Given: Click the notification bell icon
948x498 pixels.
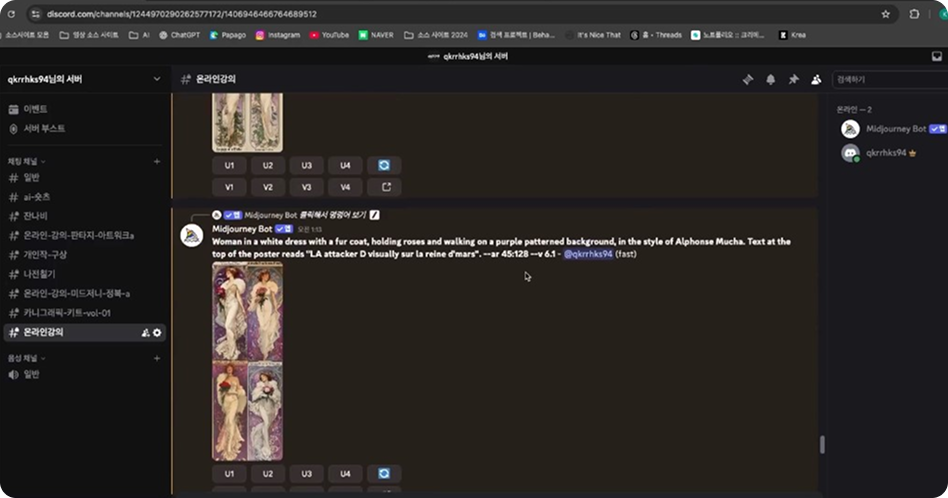Looking at the screenshot, I should [771, 79].
